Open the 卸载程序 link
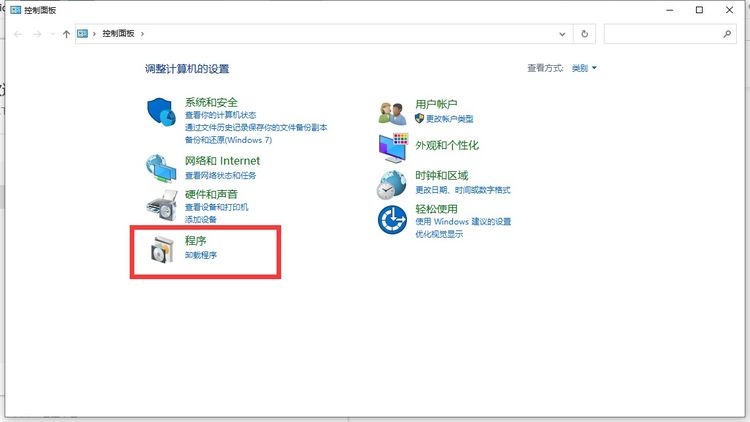This screenshot has height=422, width=750. click(x=201, y=256)
